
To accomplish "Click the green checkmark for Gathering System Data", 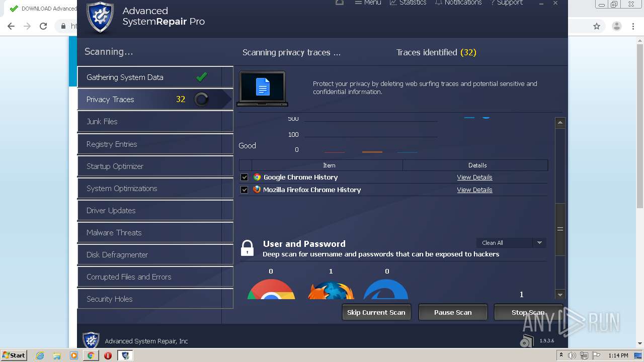I will point(202,77).
